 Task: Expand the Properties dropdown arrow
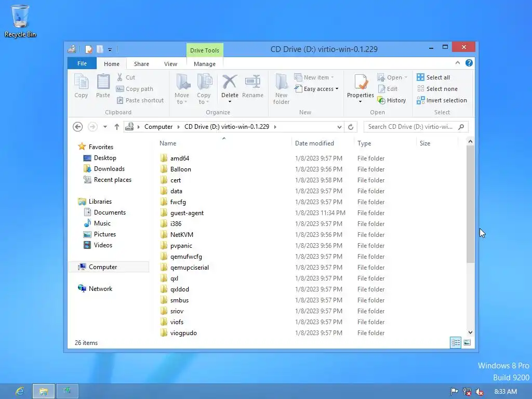pyautogui.click(x=361, y=102)
